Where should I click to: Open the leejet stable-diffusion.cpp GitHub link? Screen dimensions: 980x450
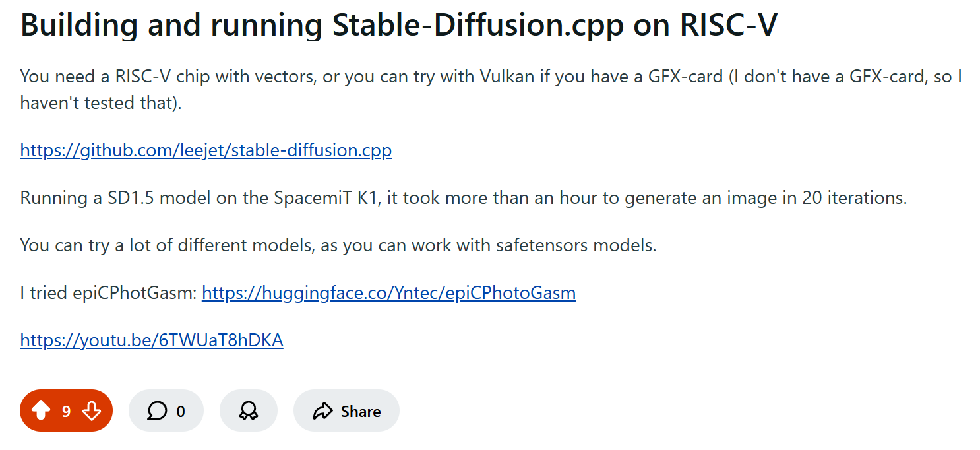coord(206,150)
